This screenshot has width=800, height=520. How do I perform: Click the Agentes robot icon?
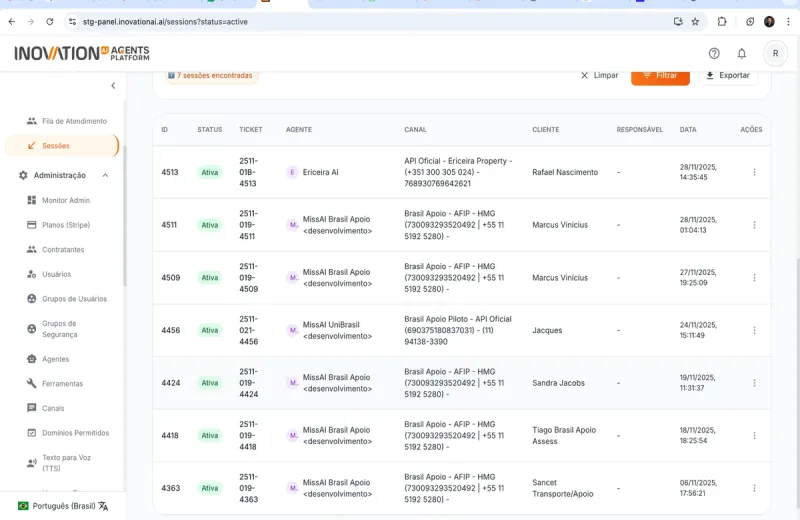pyautogui.click(x=32, y=359)
